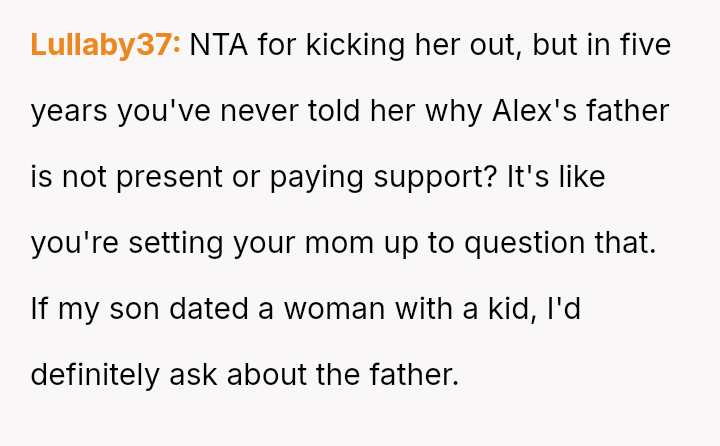Click the words "If my son"
This screenshot has height=446, width=720.
(83, 310)
